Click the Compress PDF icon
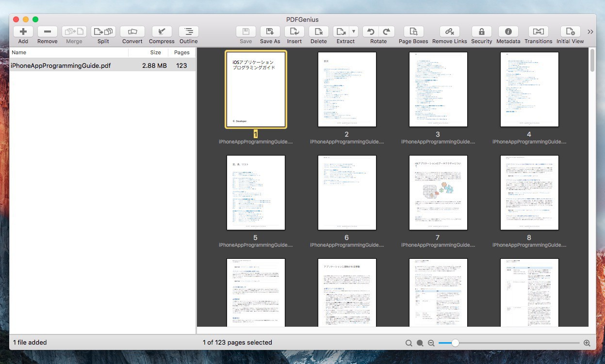The image size is (605, 364). (162, 32)
